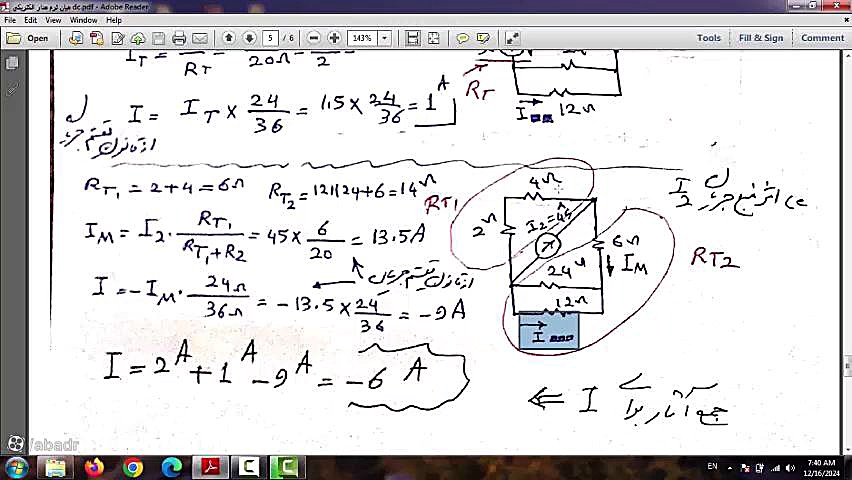Select the highlight text tool icon

[483, 38]
